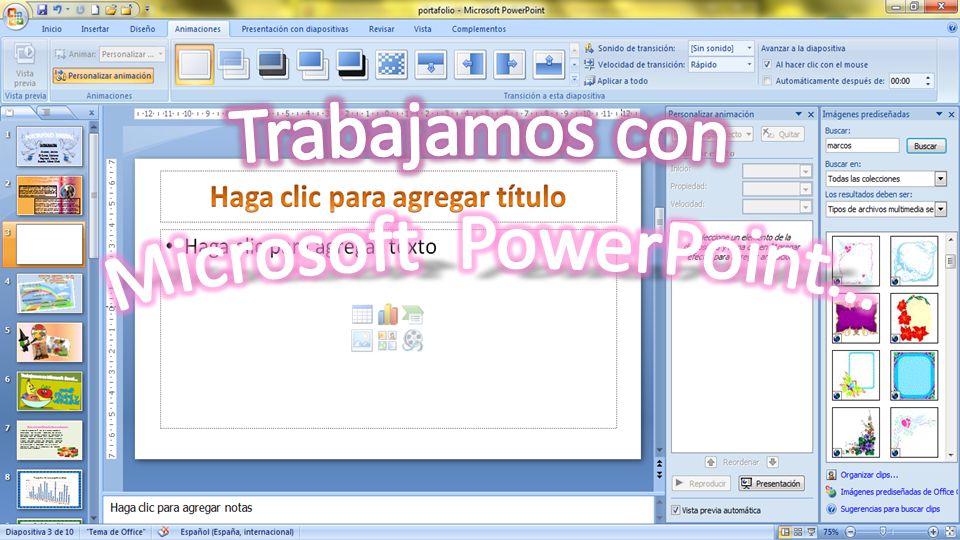Select the No Transition option in the gallery
Screen dimensions: 960x540
(195, 64)
